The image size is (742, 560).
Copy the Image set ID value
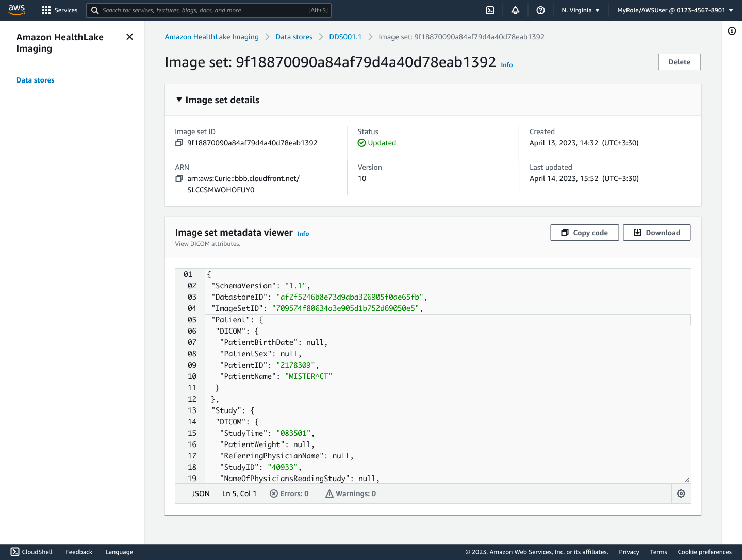(x=179, y=143)
